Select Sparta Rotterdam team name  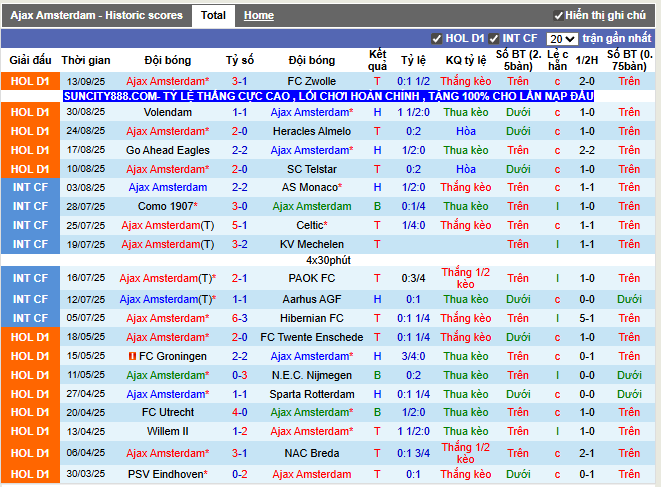[312, 394]
